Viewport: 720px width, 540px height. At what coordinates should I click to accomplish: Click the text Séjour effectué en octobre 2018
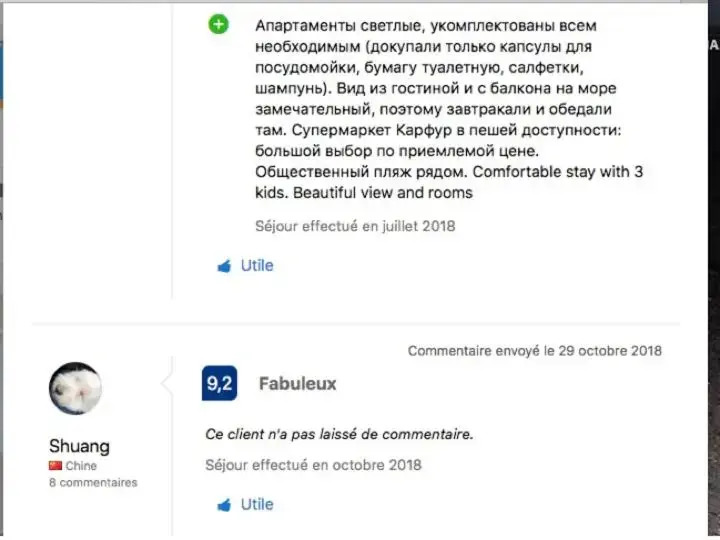(x=313, y=465)
